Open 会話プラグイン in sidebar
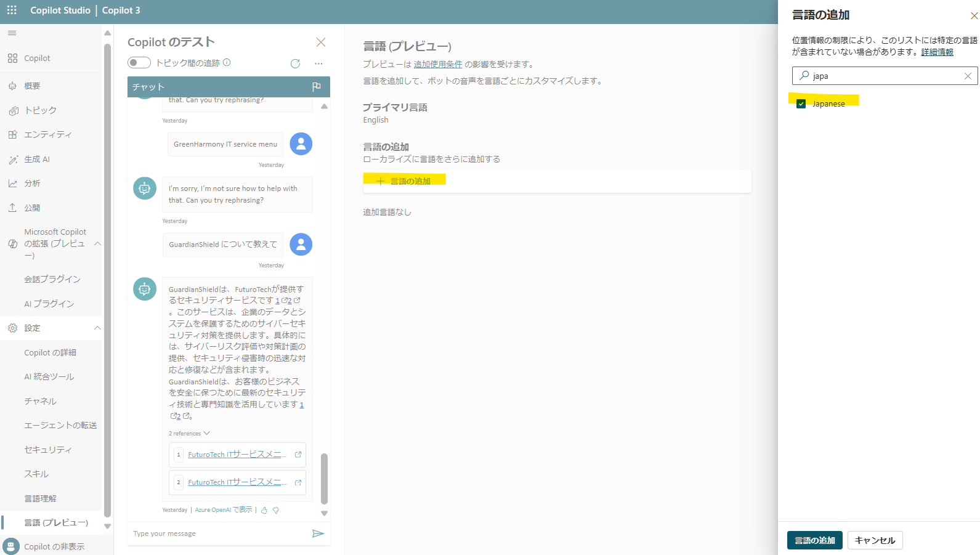The height and width of the screenshot is (555, 980). pyautogui.click(x=52, y=279)
